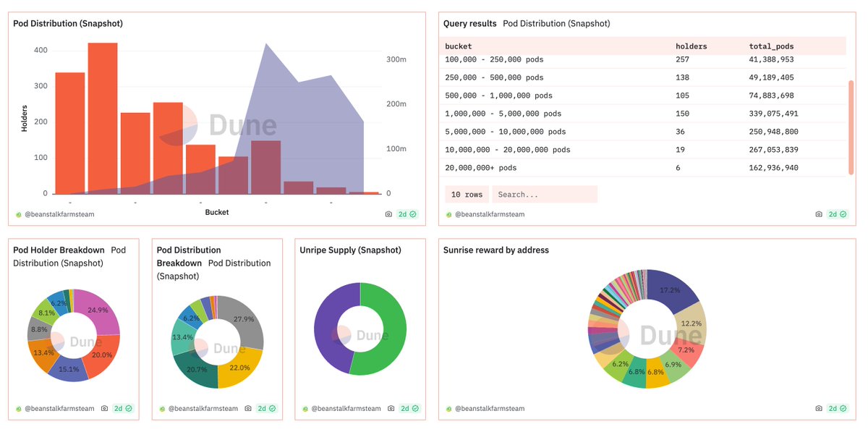The width and height of the screenshot is (868, 432).
Task: Click the camera icon under Unripe Supply (Snapshot)
Action: click(391, 408)
